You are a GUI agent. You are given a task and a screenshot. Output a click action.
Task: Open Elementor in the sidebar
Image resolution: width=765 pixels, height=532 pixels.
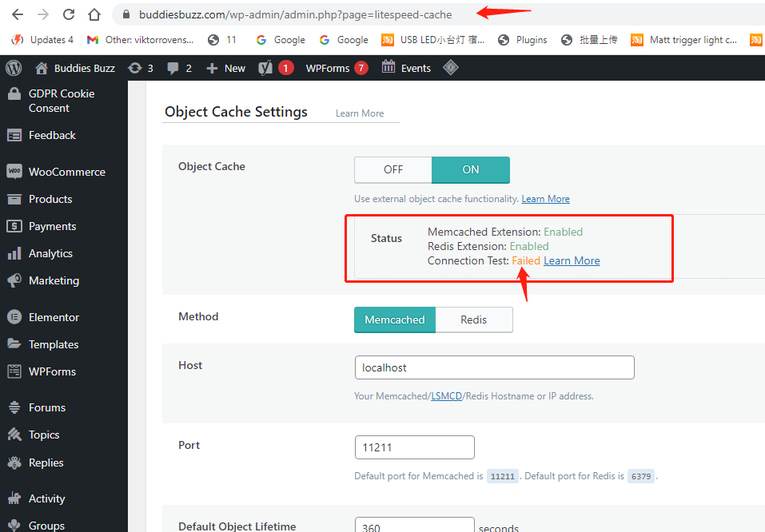pos(54,317)
